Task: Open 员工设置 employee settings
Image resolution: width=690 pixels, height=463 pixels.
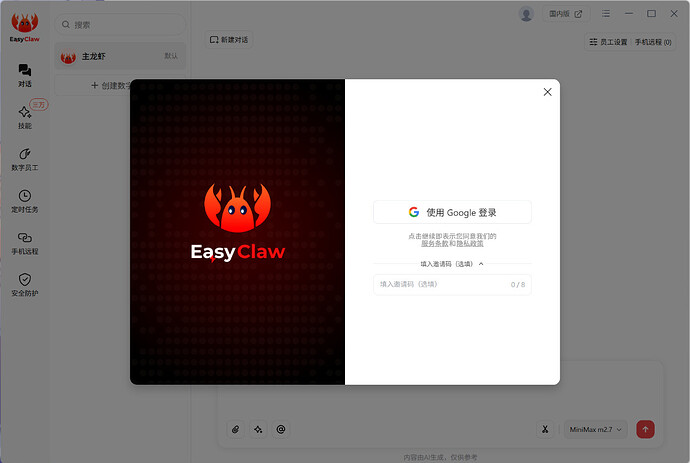Action: [608, 42]
